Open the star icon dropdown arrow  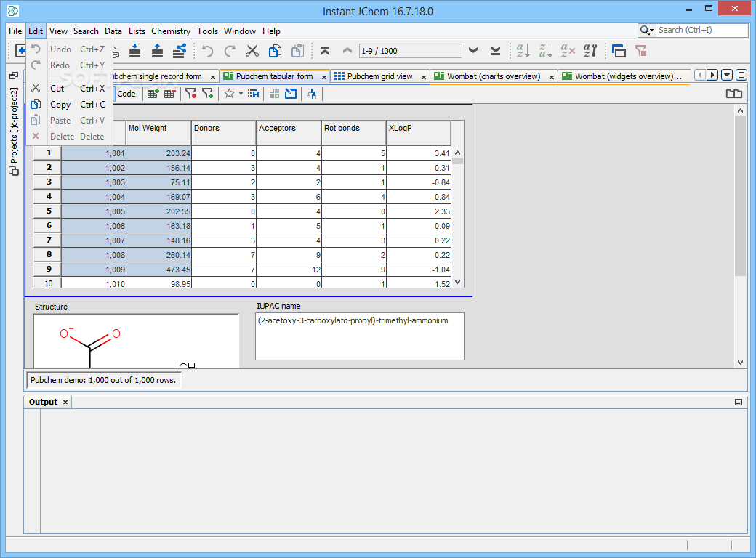241,94
